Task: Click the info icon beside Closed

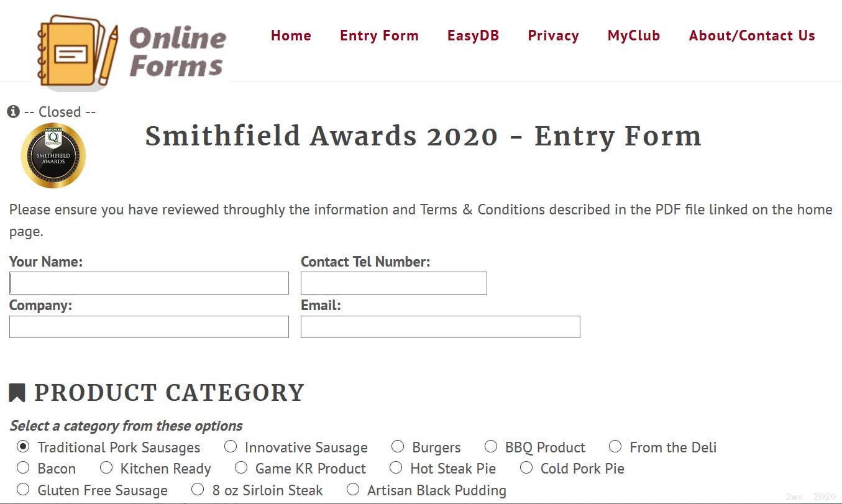Action: (14, 112)
